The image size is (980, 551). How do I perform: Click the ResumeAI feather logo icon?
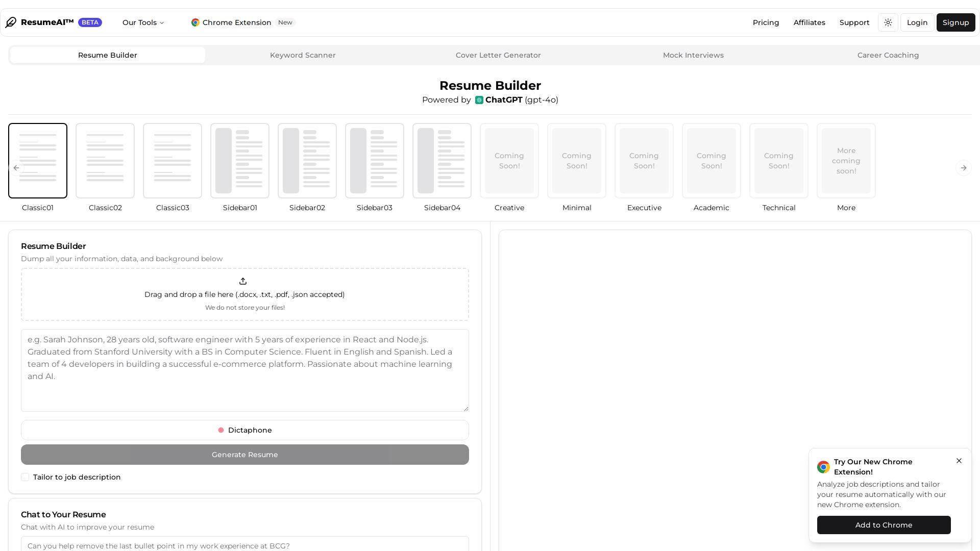point(11,22)
